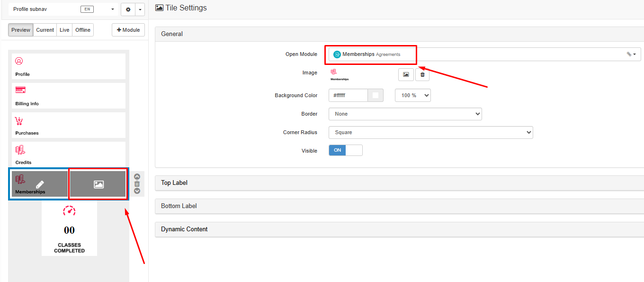
Task: Open the Border dropdown
Action: click(x=405, y=114)
